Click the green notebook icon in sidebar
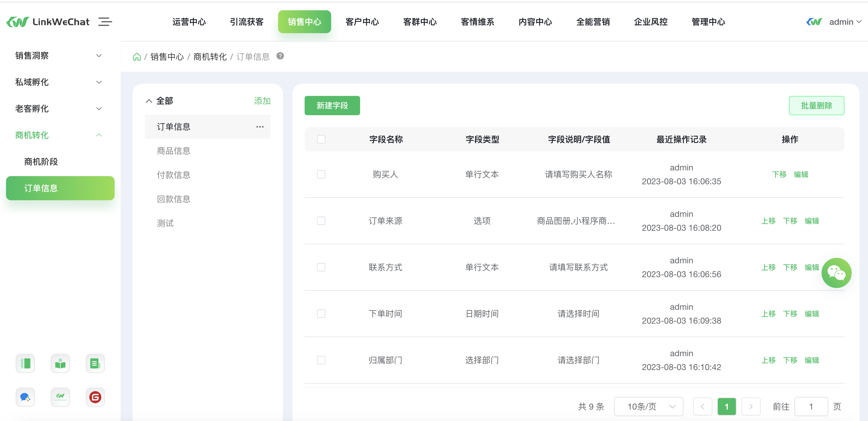The width and height of the screenshot is (868, 421). [25, 363]
